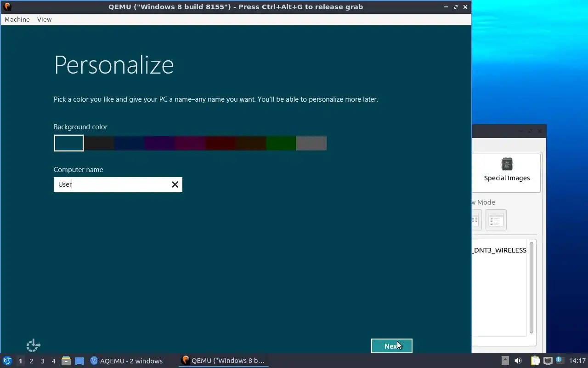Screen dimensions: 588x368
Task: Click the Ease of Access icon
Action: [x=33, y=345]
